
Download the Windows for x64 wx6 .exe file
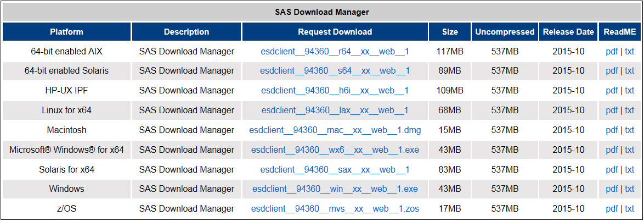tap(335, 150)
